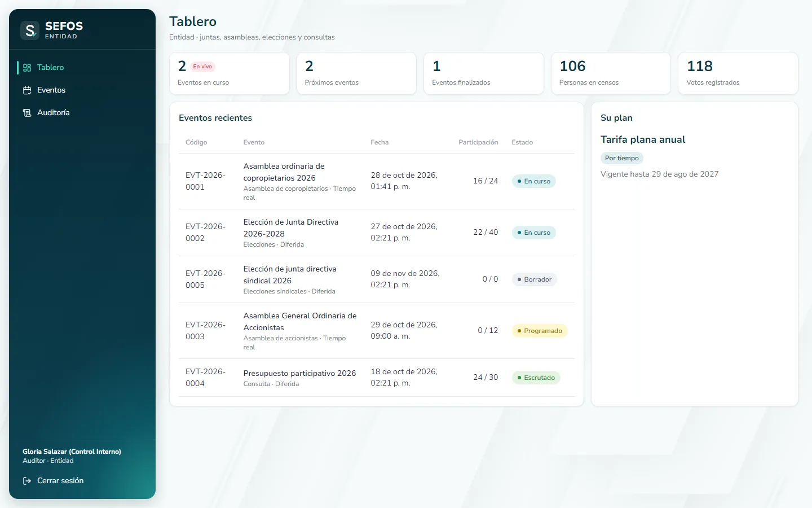This screenshot has height=508, width=812.
Task: Click the Eventos calendar icon
Action: 27,90
